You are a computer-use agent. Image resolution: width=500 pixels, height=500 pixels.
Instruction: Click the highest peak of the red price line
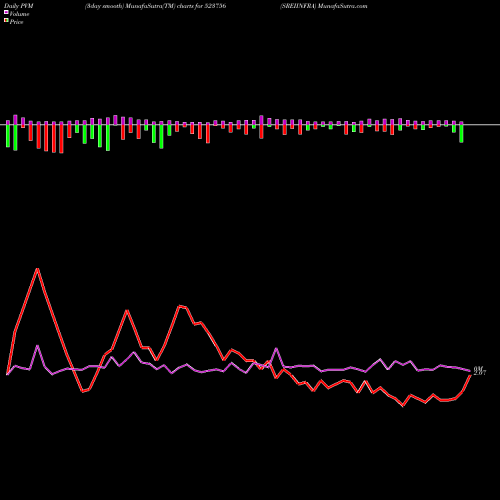tap(38, 269)
